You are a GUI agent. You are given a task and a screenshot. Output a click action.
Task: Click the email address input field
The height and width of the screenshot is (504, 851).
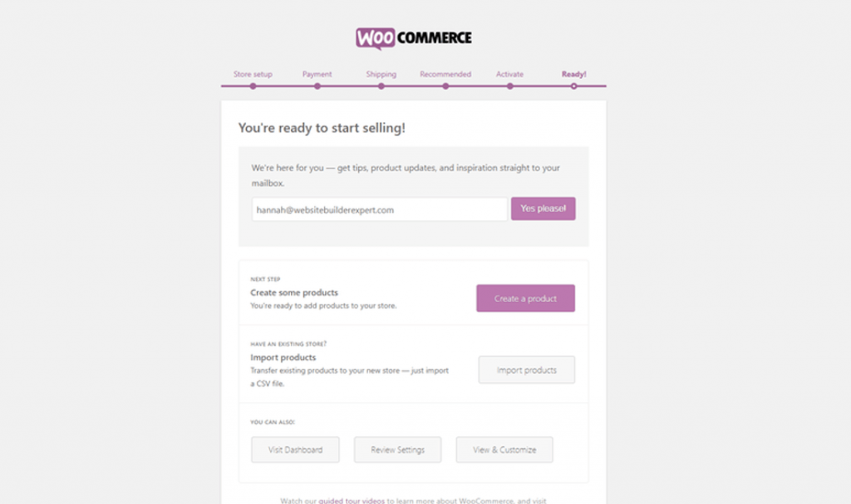click(379, 208)
